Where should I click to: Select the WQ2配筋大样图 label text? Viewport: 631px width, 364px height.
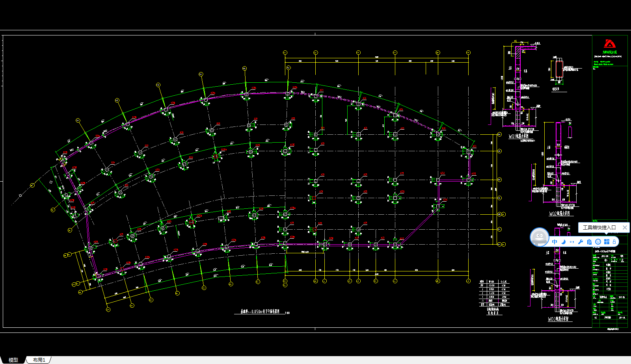coord(560,214)
